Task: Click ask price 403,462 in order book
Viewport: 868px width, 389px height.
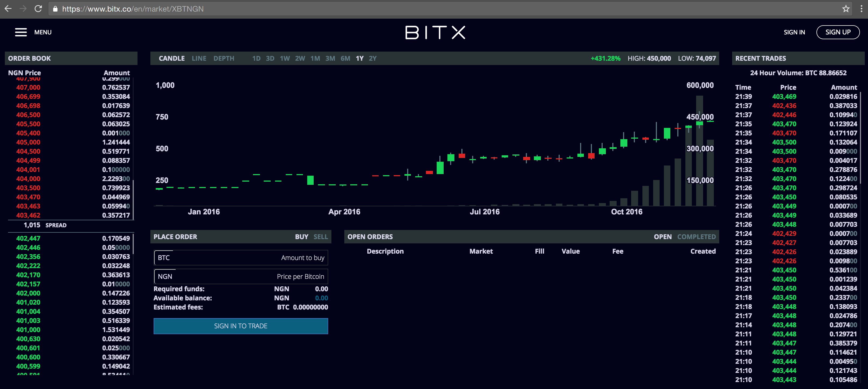Action: [x=28, y=215]
